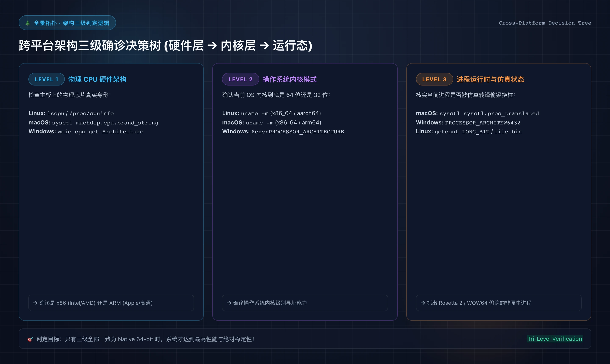Click the PROCESSOR_ARCHITEW6432 text
Viewport: 610px width, 364px height.
coord(483,123)
